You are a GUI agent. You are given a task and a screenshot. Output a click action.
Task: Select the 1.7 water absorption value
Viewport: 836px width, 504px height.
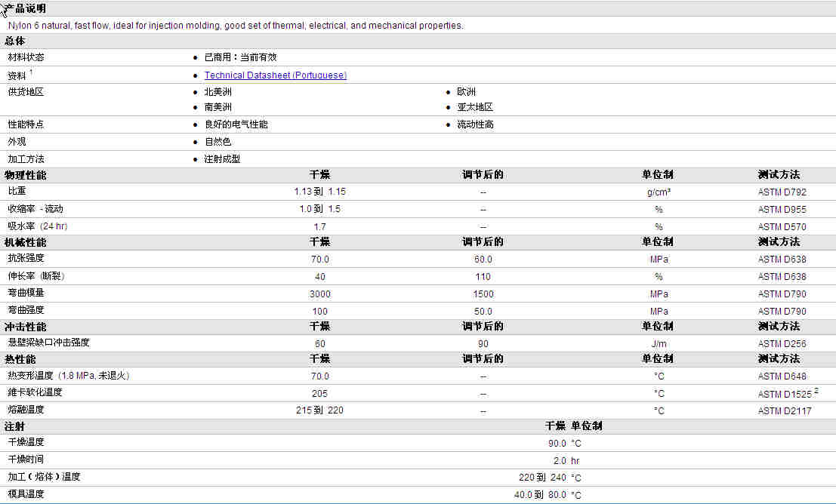[319, 226]
